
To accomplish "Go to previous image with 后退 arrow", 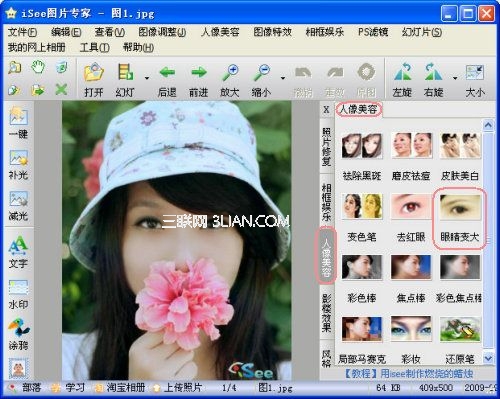I will [167, 80].
